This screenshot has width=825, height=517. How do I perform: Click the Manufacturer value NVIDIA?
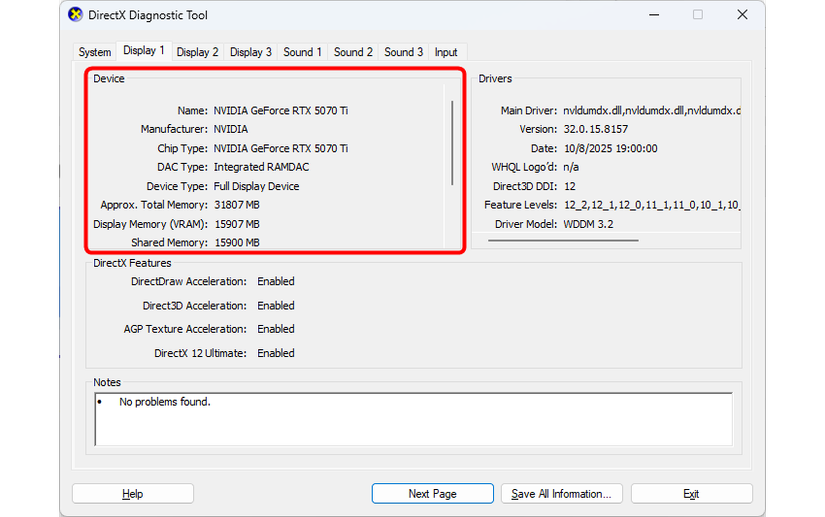coord(230,129)
